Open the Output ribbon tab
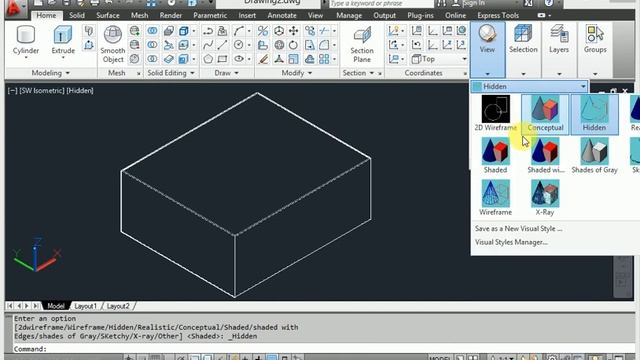 tap(384, 15)
